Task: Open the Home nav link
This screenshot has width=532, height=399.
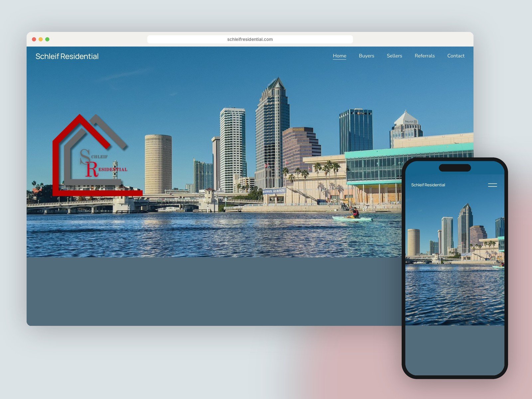Action: 339,56
